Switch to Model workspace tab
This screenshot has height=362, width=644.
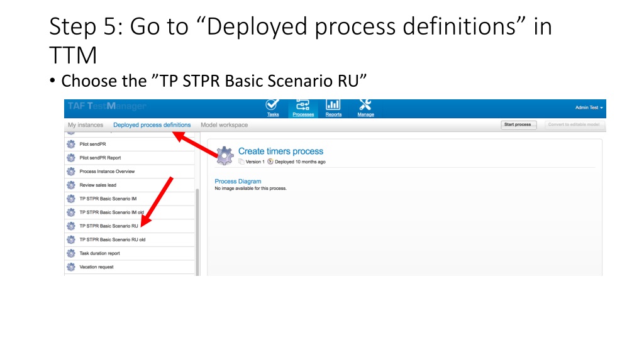click(225, 125)
